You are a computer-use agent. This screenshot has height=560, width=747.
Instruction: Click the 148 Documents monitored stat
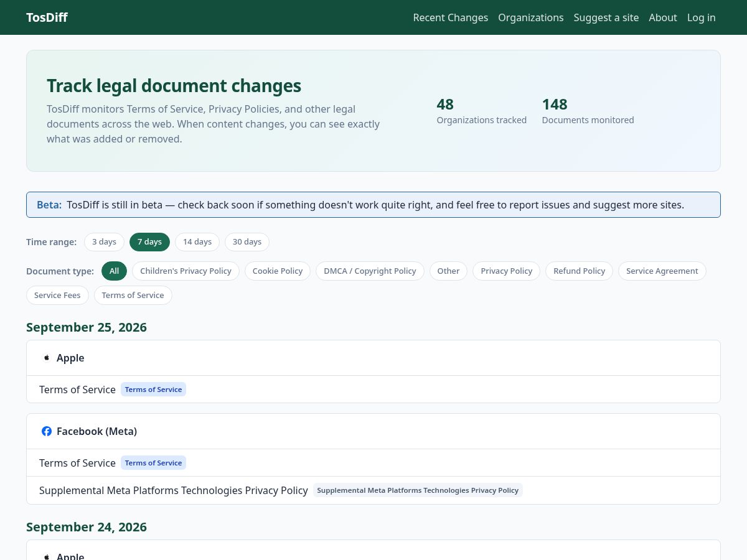tap(588, 111)
